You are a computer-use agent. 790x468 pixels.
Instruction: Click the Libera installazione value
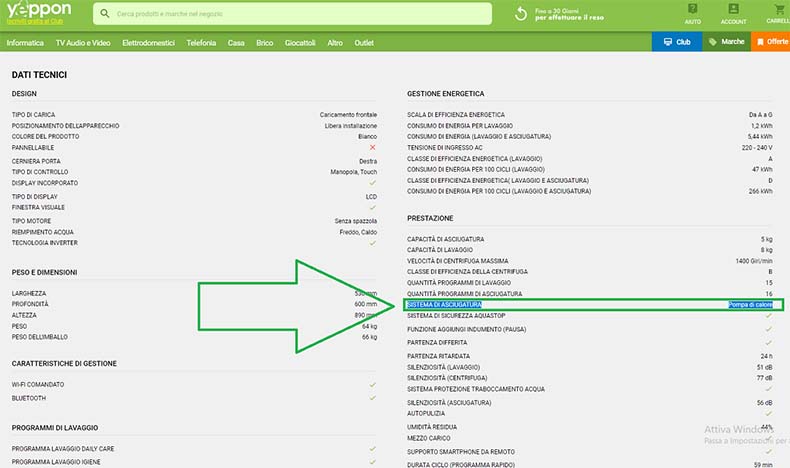(x=351, y=126)
